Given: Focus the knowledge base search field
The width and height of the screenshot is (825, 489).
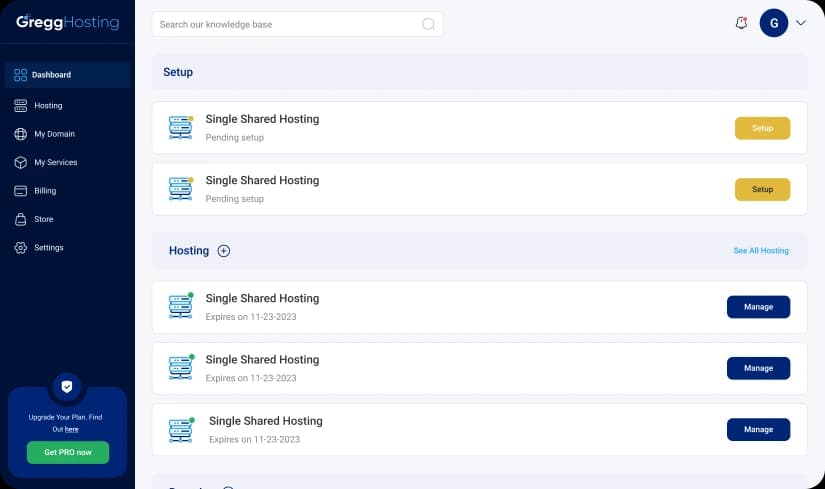Looking at the screenshot, I should (x=297, y=24).
